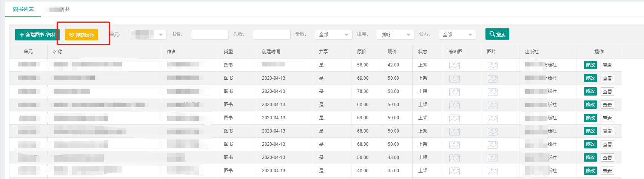The height and width of the screenshot is (179, 644).
Task: Click the 新增图书/资料 add button
Action: (x=37, y=35)
